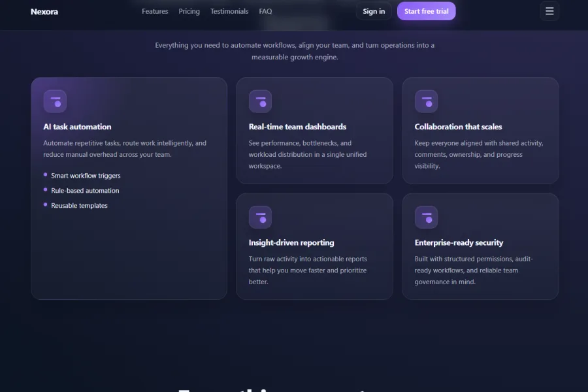Open the Pricing navigation item

coord(189,11)
